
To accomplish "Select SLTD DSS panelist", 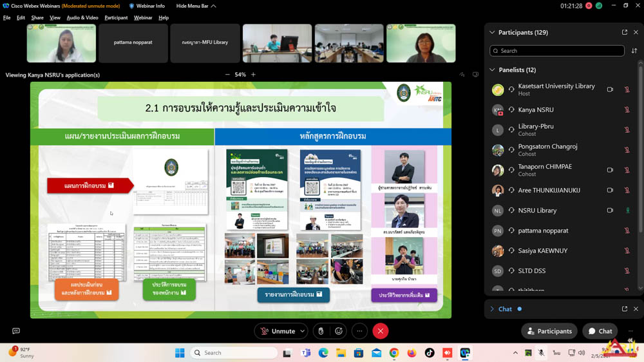I will [x=561, y=271].
